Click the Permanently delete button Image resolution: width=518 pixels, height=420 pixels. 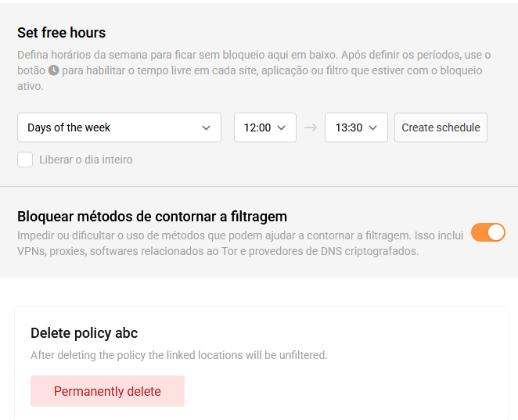107,391
